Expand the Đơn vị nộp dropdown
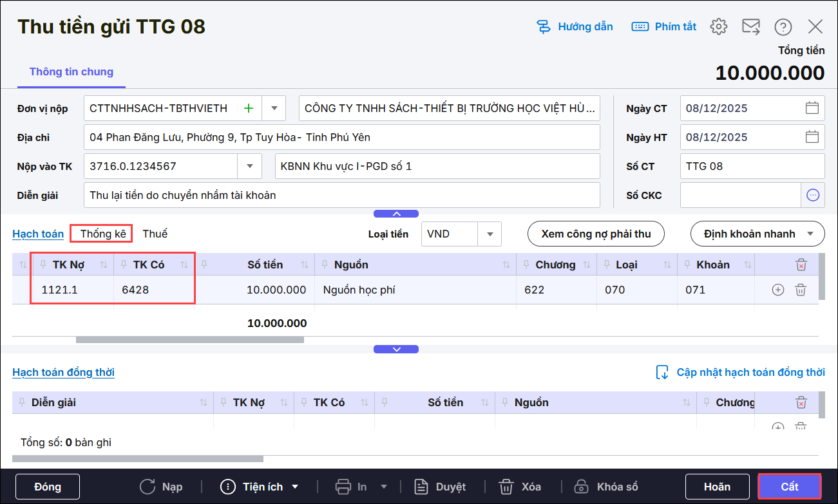The height and width of the screenshot is (504, 838). [x=274, y=108]
